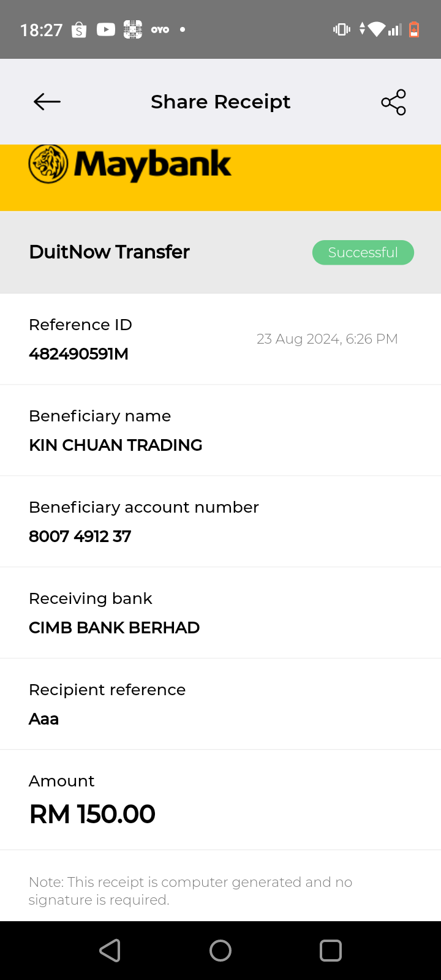The image size is (441, 980).
Task: Tap the Maybank tiger logo
Action: pyautogui.click(x=48, y=164)
